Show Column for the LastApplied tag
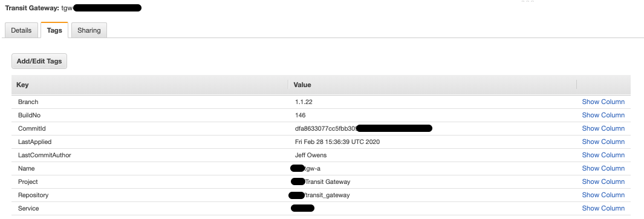The width and height of the screenshot is (644, 219). [x=603, y=142]
